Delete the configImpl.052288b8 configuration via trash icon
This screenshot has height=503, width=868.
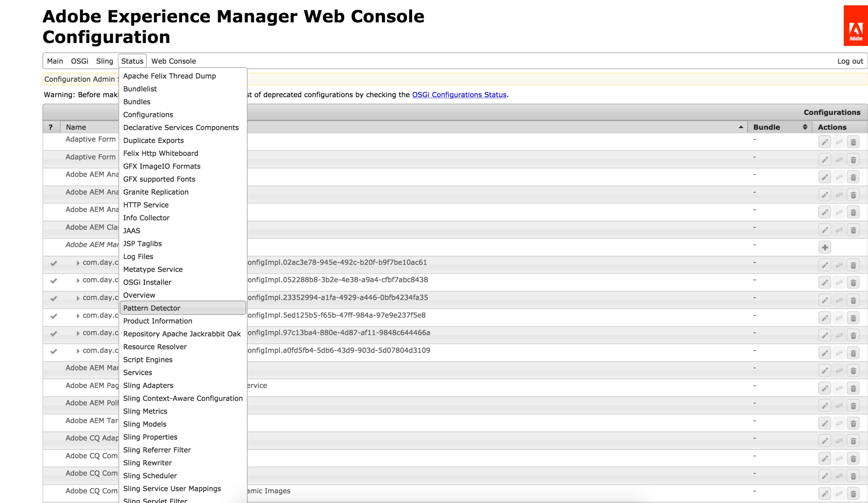853,283
